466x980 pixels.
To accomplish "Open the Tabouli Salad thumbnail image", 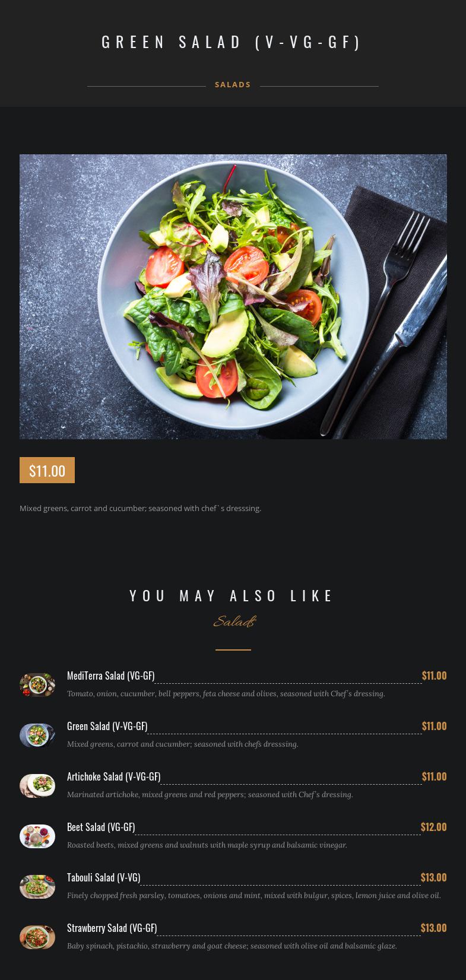I will [37, 887].
